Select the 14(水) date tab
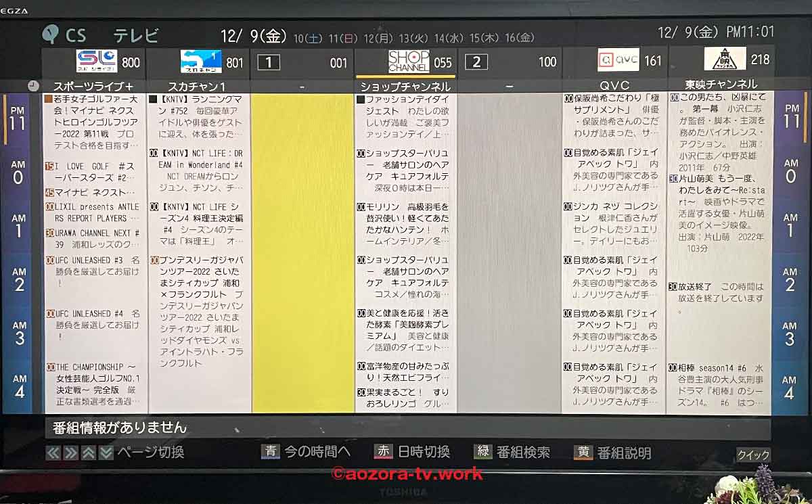Viewport: 812px width, 504px height. [448, 39]
